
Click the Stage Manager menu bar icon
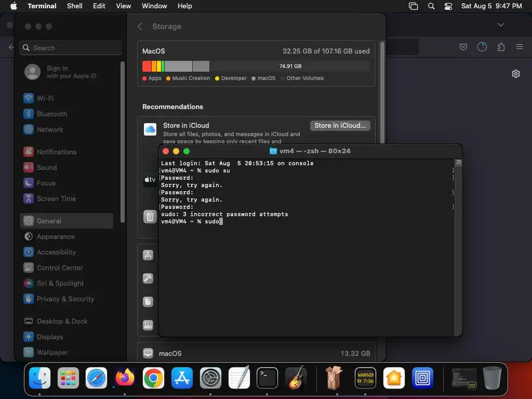413,6
